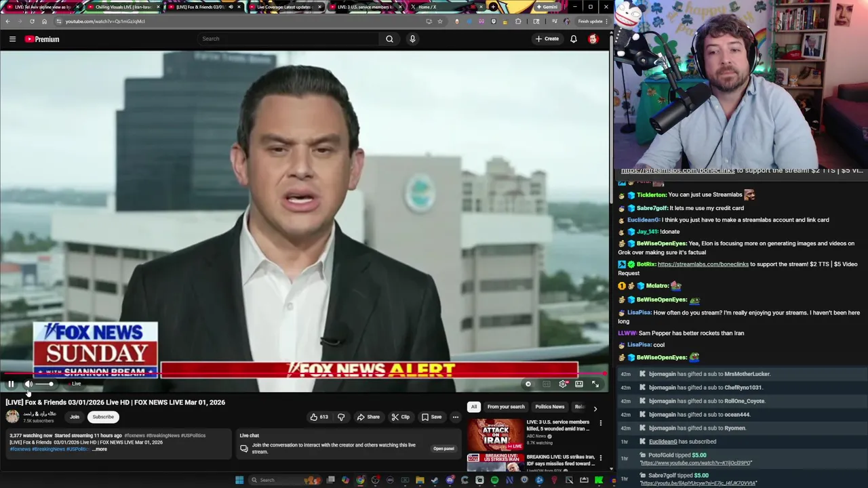
Task: Open the BREAKING LIVE US strikes Iran title
Action: (x=561, y=460)
